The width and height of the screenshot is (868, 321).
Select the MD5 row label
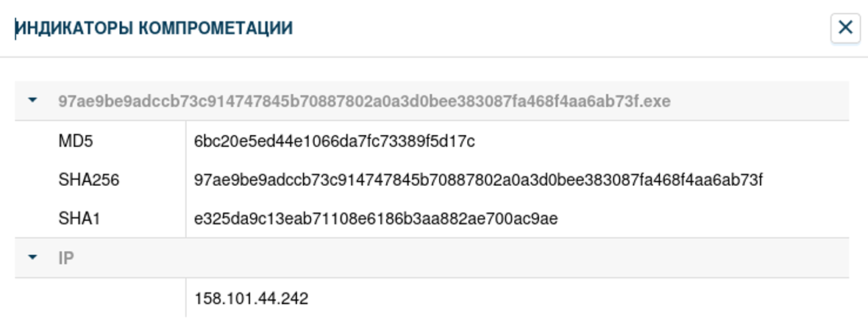coord(76,141)
